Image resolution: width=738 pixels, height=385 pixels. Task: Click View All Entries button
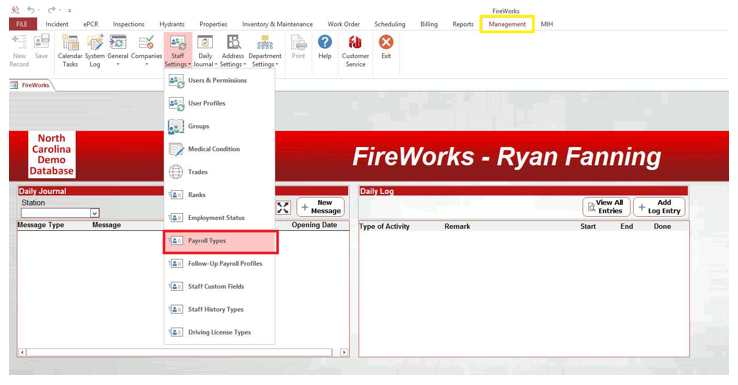[x=606, y=207]
